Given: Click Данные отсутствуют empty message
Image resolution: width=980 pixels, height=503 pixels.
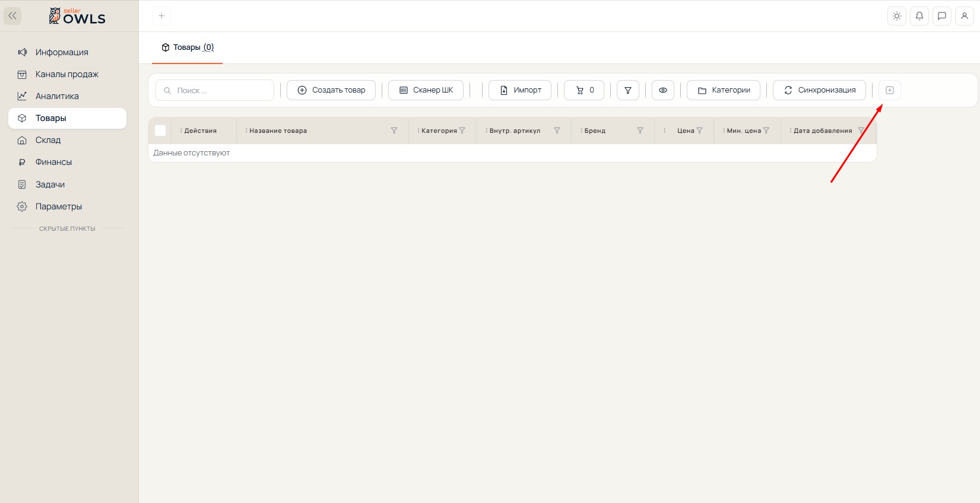Looking at the screenshot, I should point(192,153).
